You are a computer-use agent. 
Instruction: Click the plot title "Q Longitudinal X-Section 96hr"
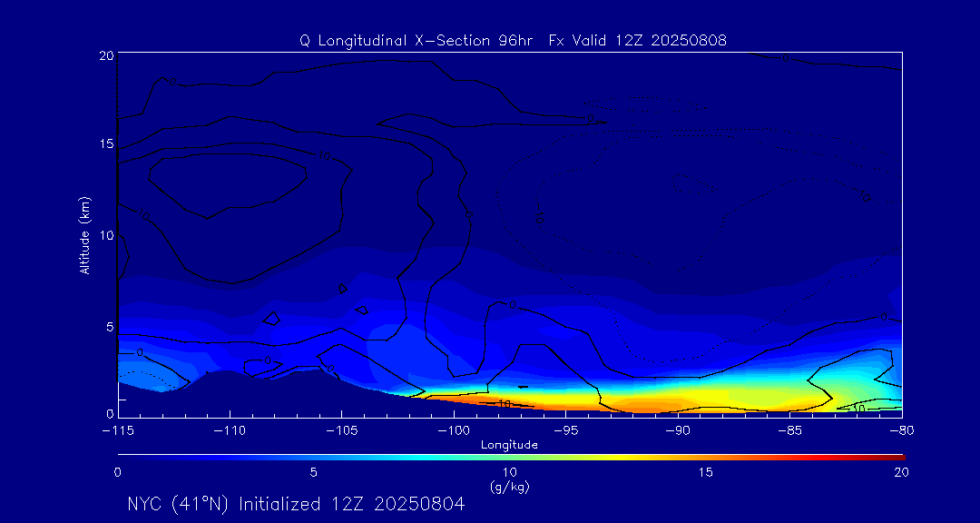point(417,41)
